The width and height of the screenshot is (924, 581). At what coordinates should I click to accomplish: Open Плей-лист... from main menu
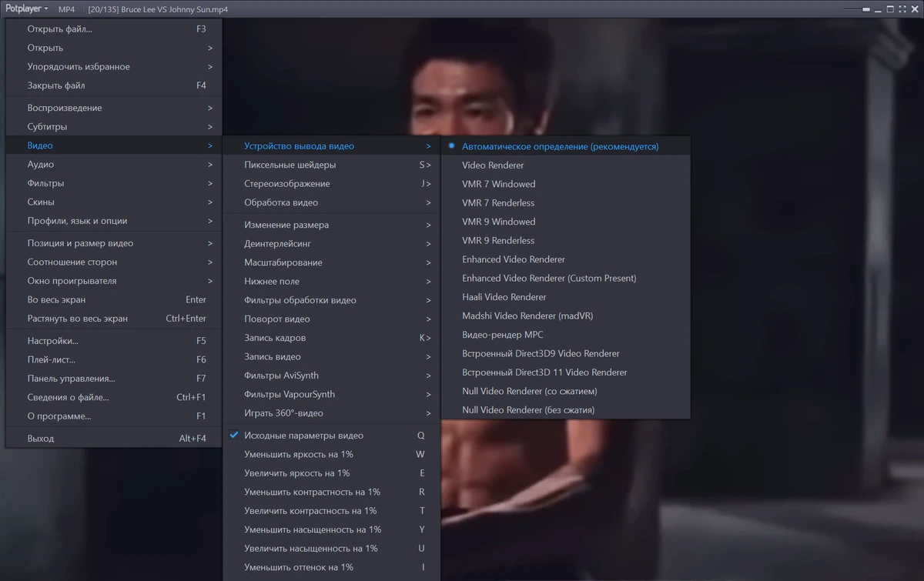[x=114, y=359]
